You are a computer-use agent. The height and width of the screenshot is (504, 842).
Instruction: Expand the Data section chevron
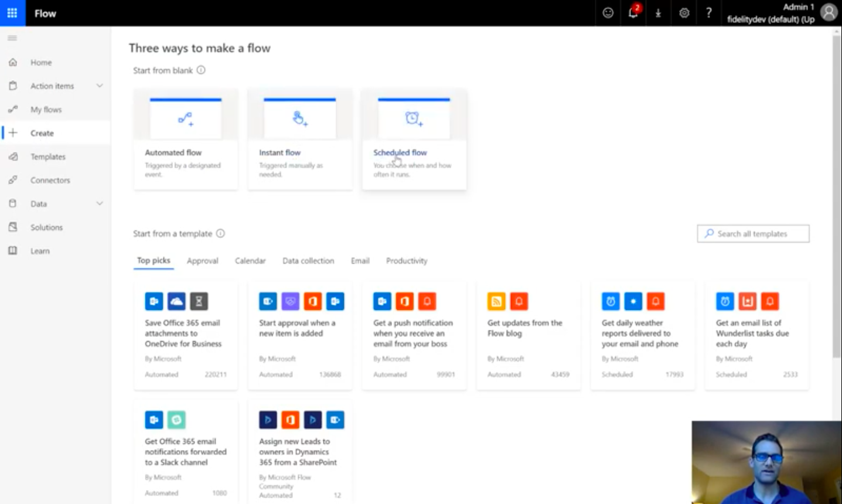pyautogui.click(x=100, y=203)
